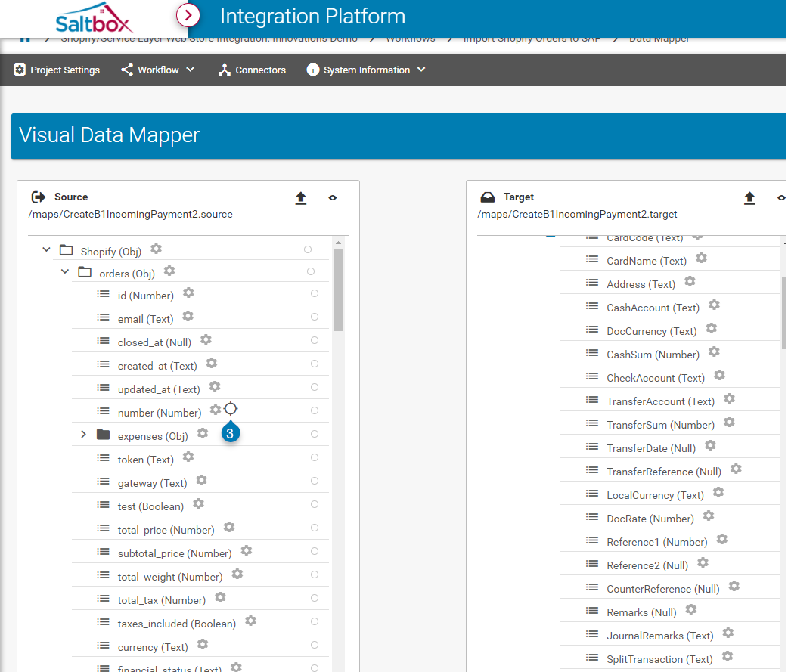
Task: Select the TransferDate (Null) target field
Action: point(651,448)
